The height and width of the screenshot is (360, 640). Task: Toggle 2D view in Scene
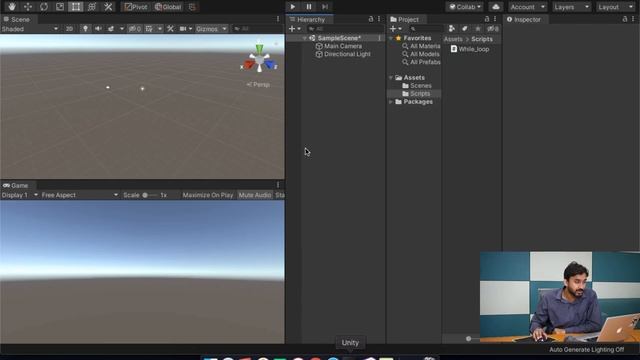tap(69, 29)
